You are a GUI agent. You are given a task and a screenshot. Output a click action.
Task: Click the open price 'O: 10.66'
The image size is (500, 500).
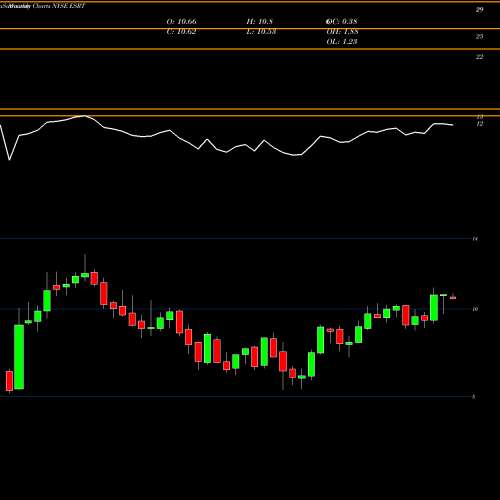pyautogui.click(x=181, y=21)
